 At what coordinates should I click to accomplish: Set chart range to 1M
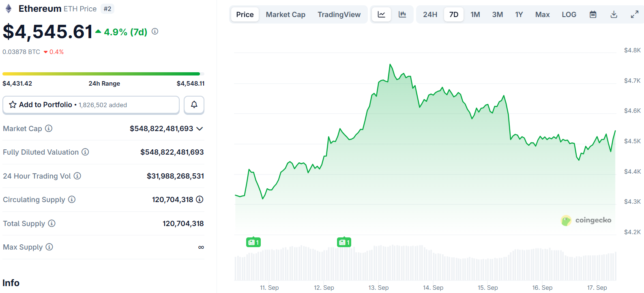coord(475,15)
